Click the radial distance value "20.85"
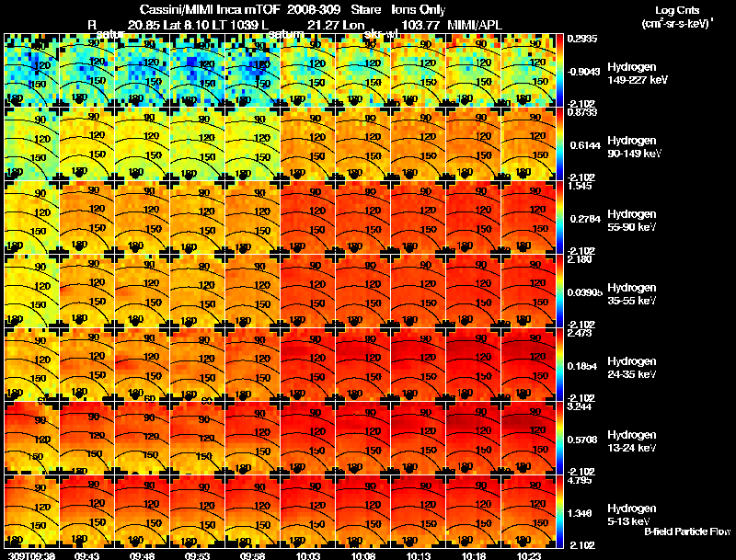 (144, 25)
